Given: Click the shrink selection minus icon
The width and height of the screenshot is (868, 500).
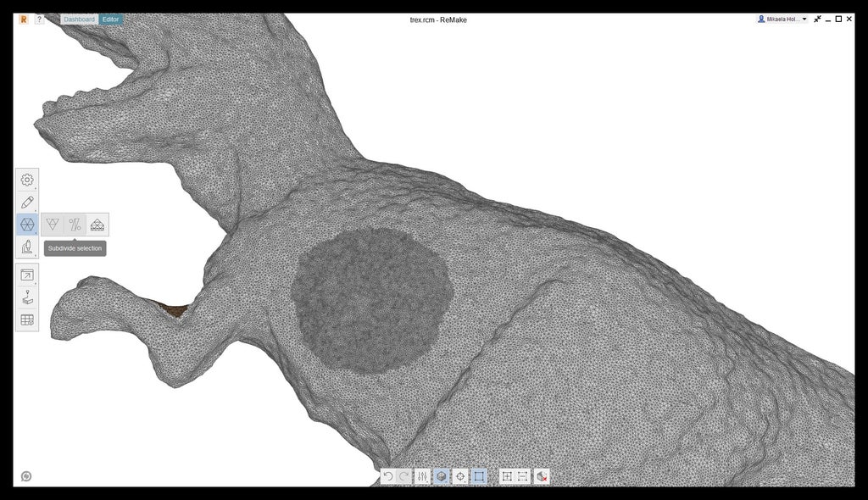Looking at the screenshot, I should coord(522,476).
